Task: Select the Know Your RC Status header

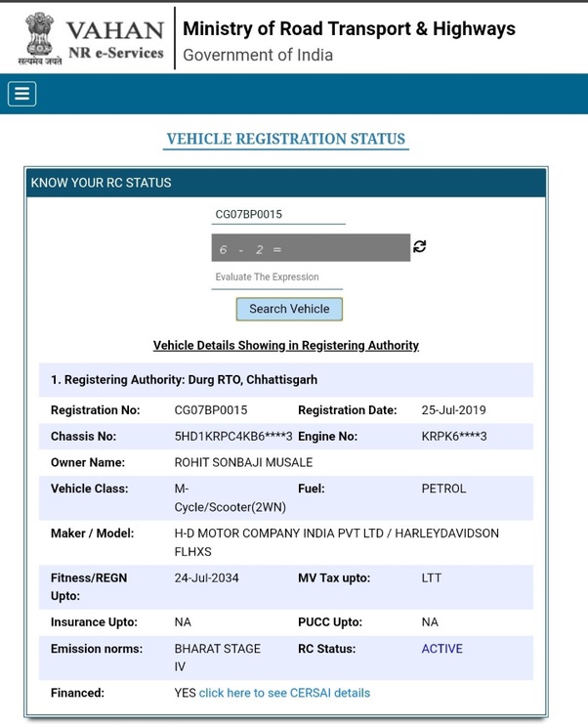Action: tap(101, 183)
